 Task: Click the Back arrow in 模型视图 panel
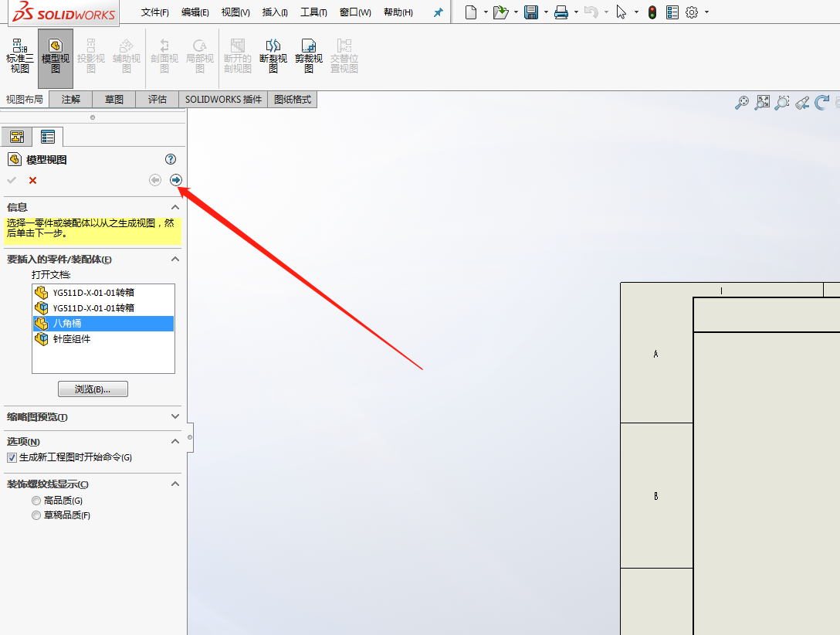tap(155, 180)
